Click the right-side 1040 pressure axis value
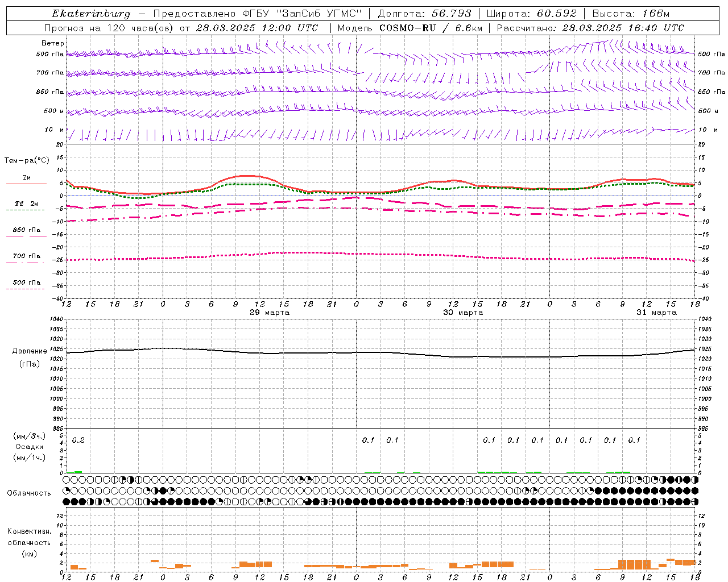The width and height of the screenshot is (728, 582). [704, 319]
